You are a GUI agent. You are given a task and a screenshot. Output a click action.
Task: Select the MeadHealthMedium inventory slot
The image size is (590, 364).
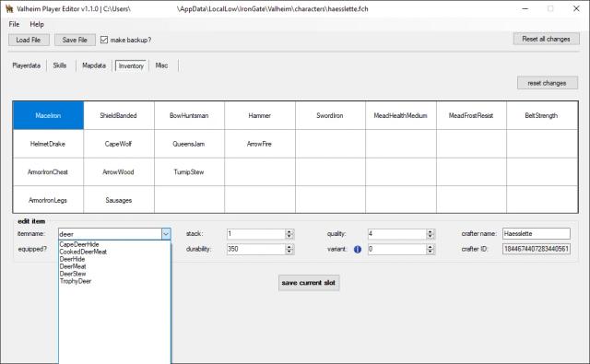click(400, 115)
